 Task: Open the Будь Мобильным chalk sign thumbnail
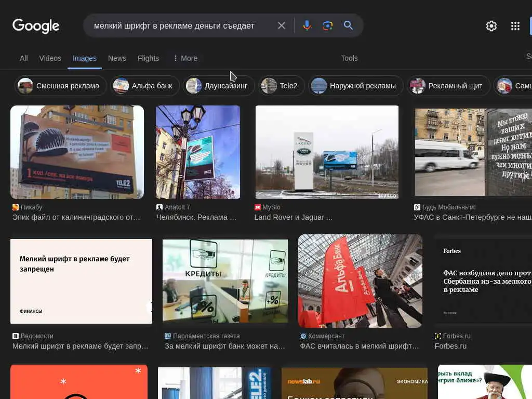coord(473,152)
